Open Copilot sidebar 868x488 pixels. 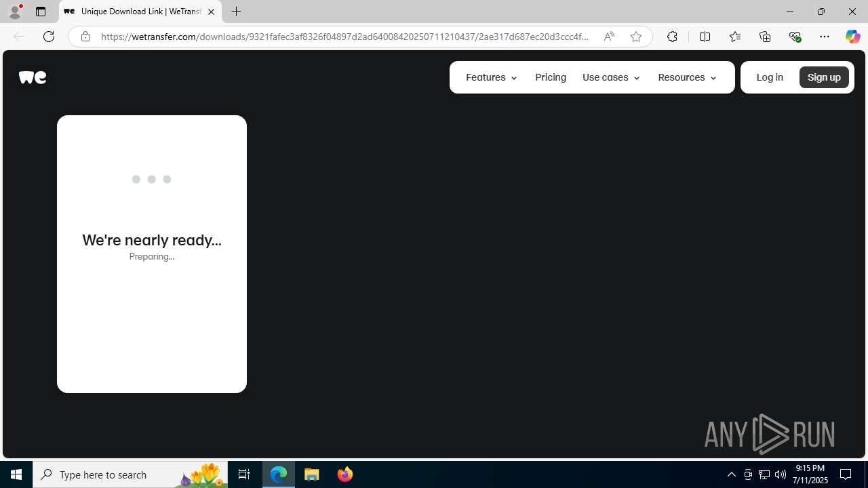pos(852,37)
